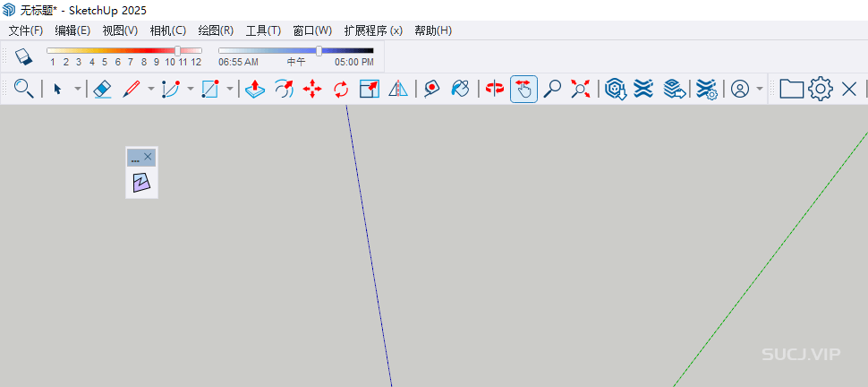
Task: Open the 视图(V) menu
Action: [x=120, y=31]
